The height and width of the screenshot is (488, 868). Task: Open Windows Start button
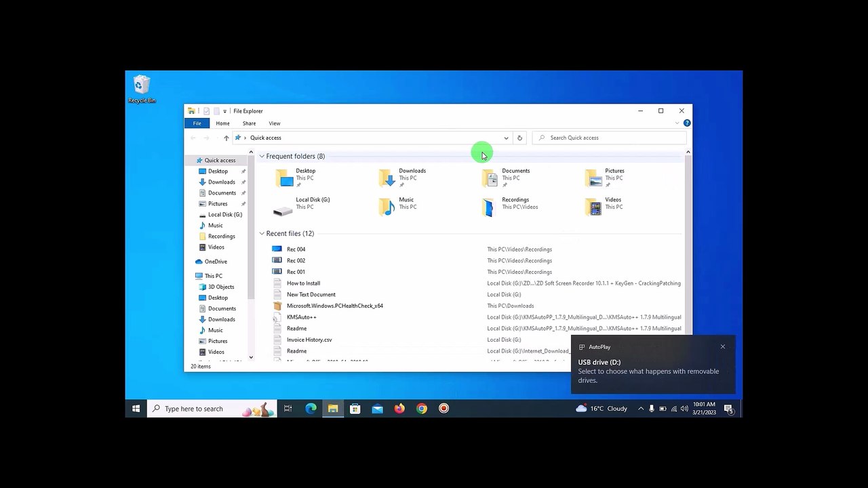point(136,409)
